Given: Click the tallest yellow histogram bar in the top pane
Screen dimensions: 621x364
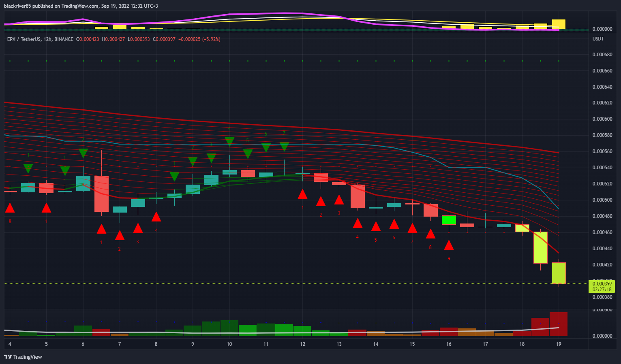Looking at the screenshot, I should (x=559, y=24).
